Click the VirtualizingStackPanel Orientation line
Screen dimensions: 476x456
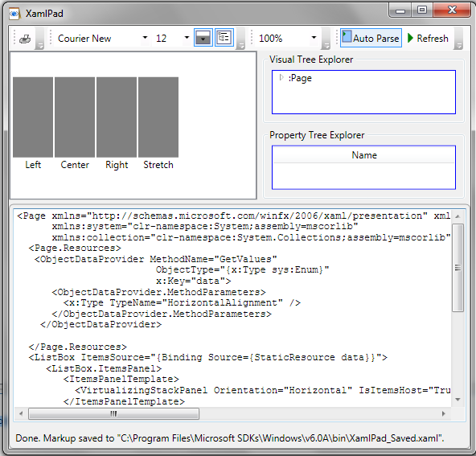pos(263,390)
